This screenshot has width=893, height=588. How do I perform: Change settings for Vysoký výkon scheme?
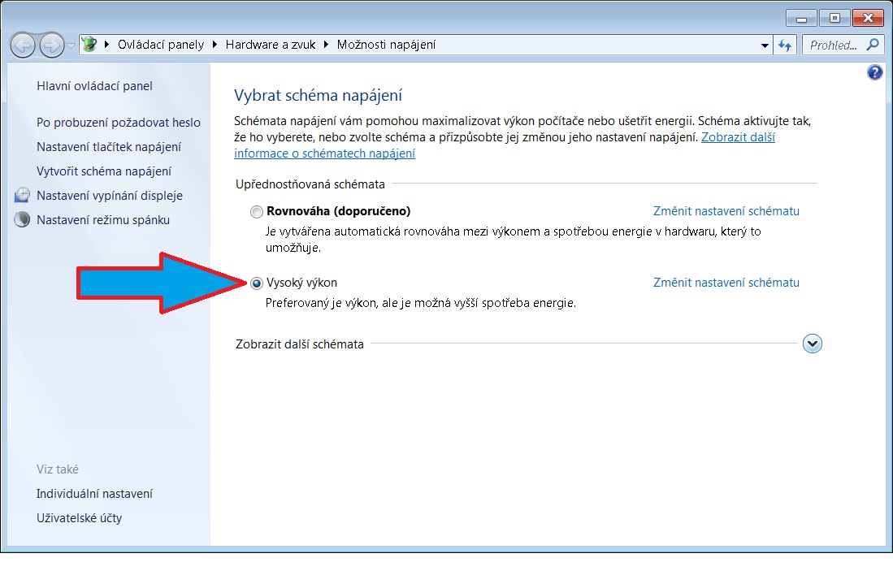pos(726,283)
